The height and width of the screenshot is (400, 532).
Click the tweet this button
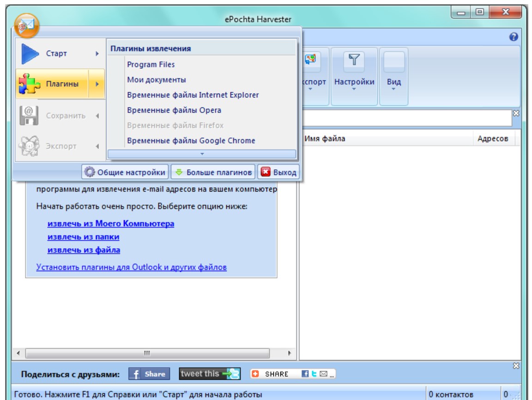[x=210, y=374]
